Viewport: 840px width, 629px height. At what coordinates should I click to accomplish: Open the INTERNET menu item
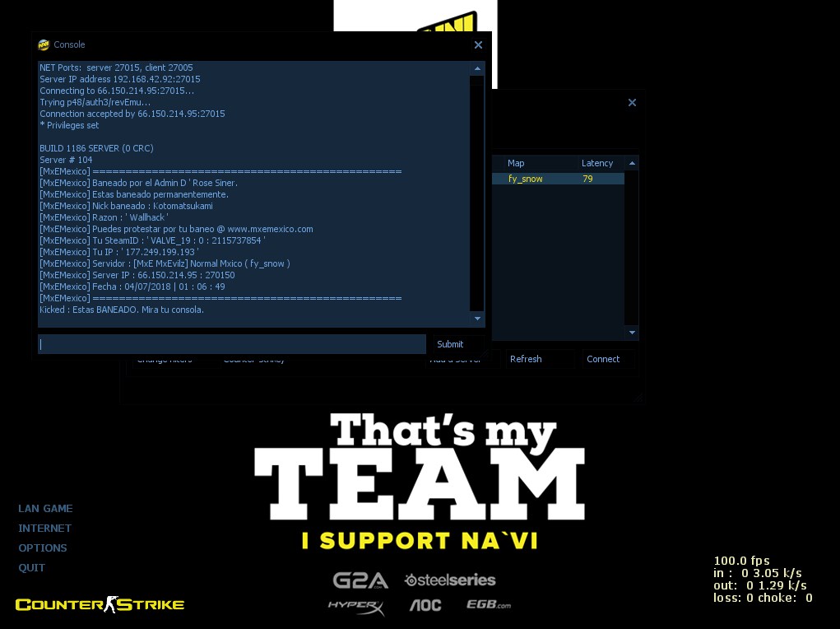(45, 529)
